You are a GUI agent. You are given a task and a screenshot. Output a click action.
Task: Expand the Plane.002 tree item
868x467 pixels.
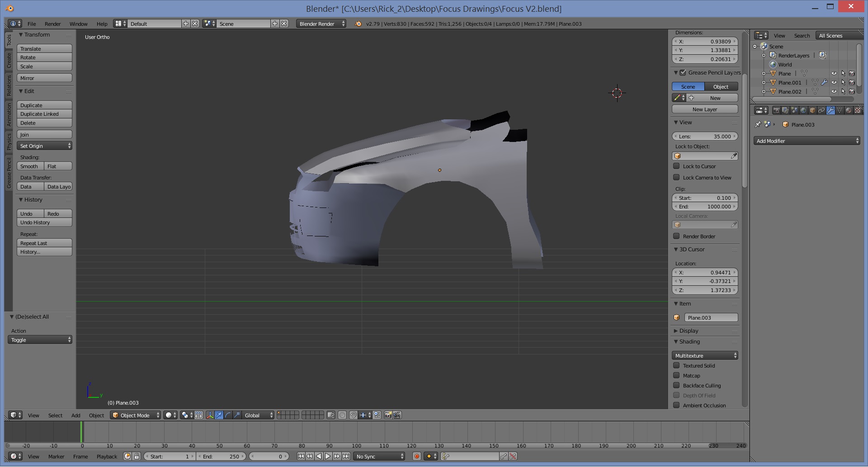tap(764, 92)
